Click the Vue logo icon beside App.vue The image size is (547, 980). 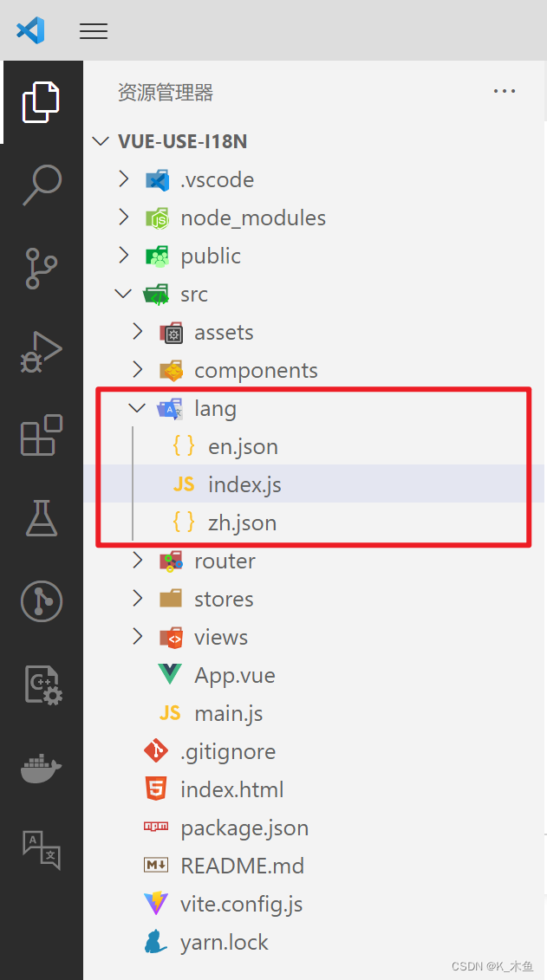tap(170, 674)
